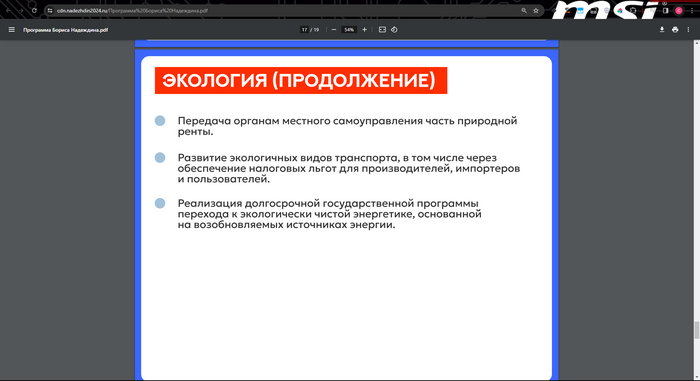The height and width of the screenshot is (381, 700).
Task: Edit the zoom percentage field
Action: point(349,30)
